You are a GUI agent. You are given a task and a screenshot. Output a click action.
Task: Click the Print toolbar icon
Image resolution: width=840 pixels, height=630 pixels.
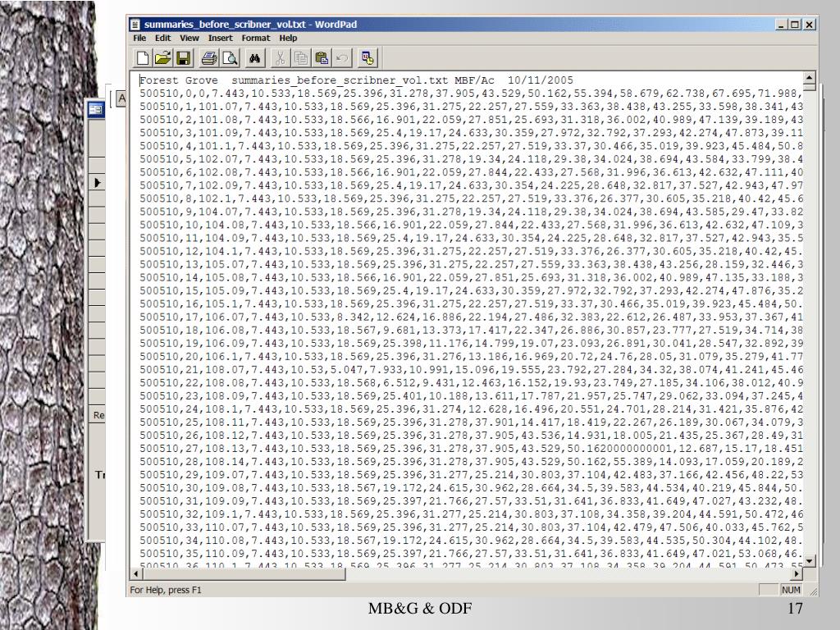coord(209,58)
